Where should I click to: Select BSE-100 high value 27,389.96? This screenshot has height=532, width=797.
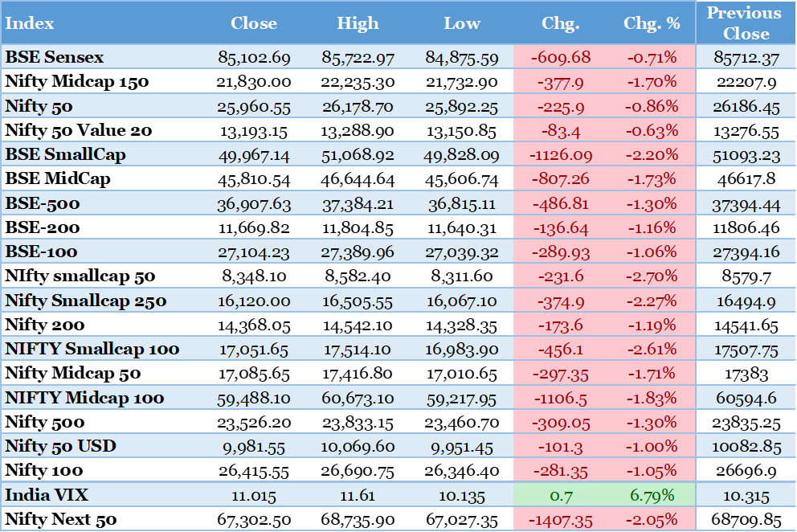point(358,252)
